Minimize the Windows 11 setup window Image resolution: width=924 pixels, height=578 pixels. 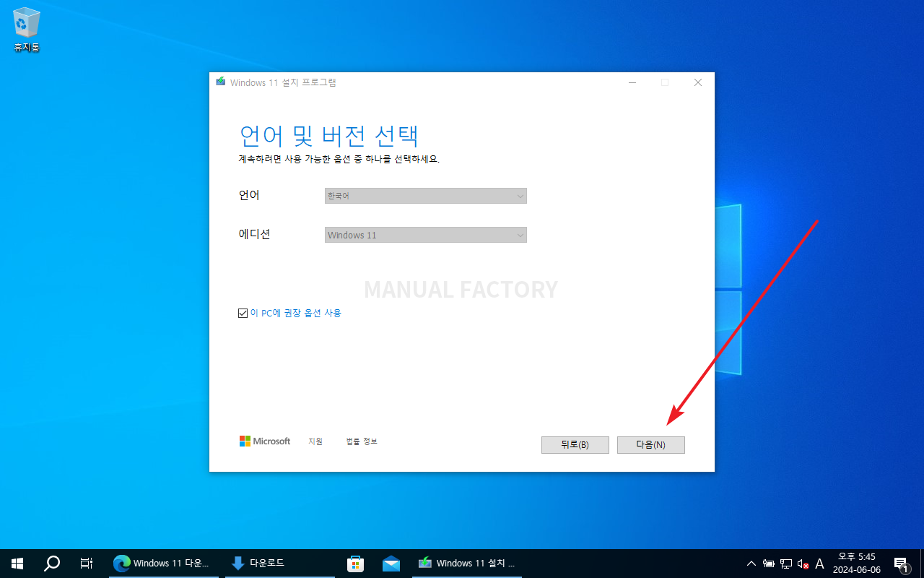tap(632, 82)
